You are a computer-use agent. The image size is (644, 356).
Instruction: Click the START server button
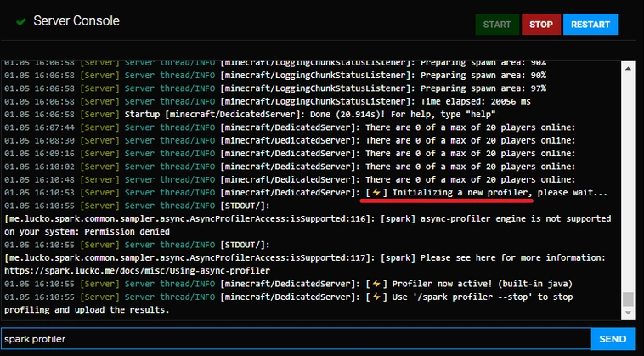(x=497, y=25)
